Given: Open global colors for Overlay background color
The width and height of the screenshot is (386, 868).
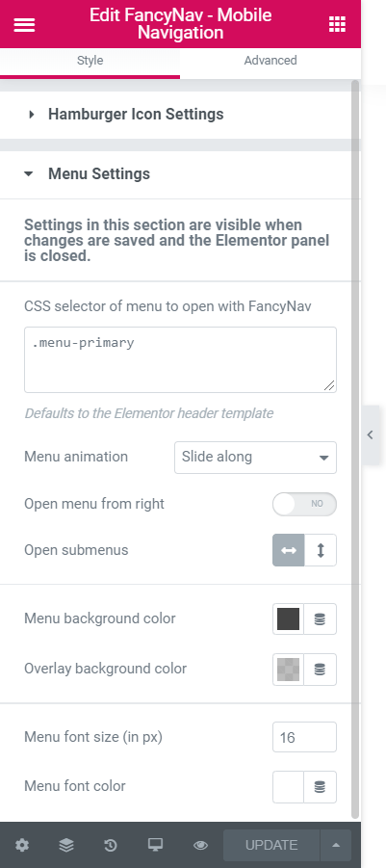Looking at the screenshot, I should (x=320, y=669).
